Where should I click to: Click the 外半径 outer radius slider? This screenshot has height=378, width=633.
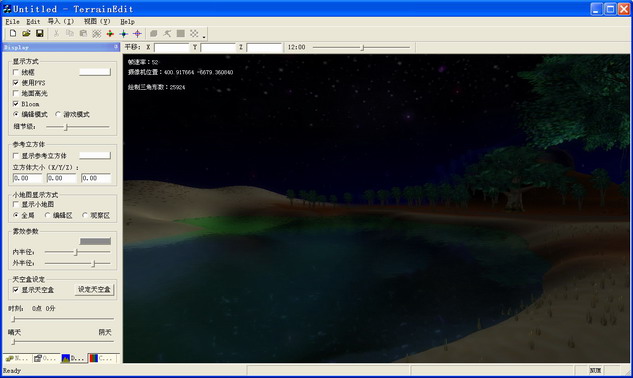(77, 263)
